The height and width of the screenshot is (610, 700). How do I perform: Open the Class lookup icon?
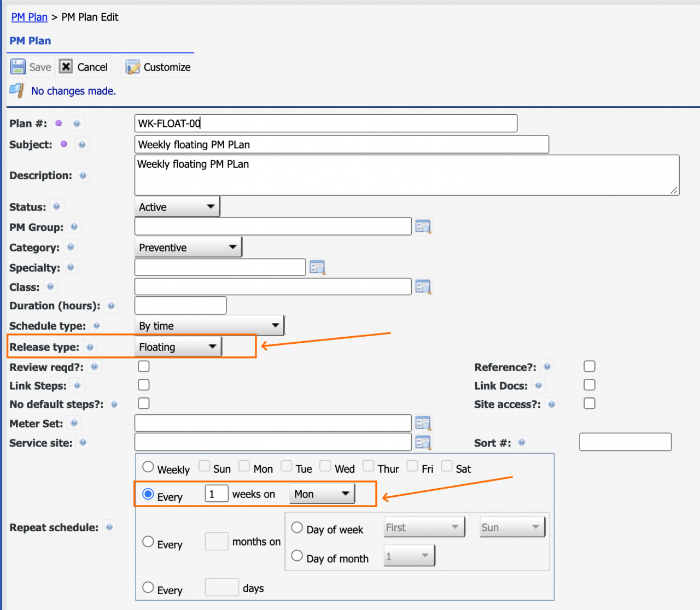click(423, 286)
